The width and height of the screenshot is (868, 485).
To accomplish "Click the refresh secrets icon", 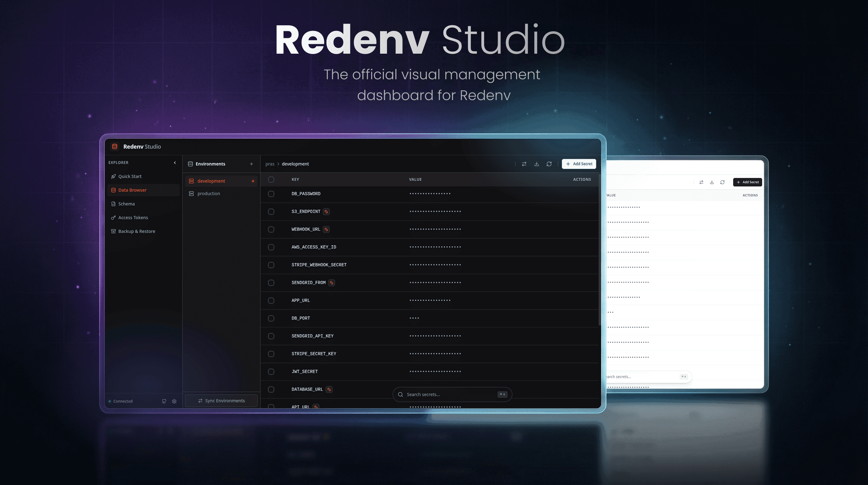I will coord(549,164).
